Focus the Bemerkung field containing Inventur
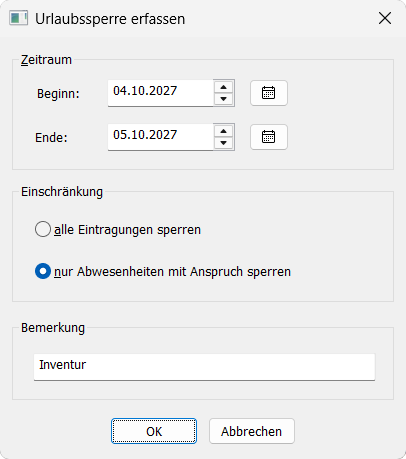 pos(204,367)
